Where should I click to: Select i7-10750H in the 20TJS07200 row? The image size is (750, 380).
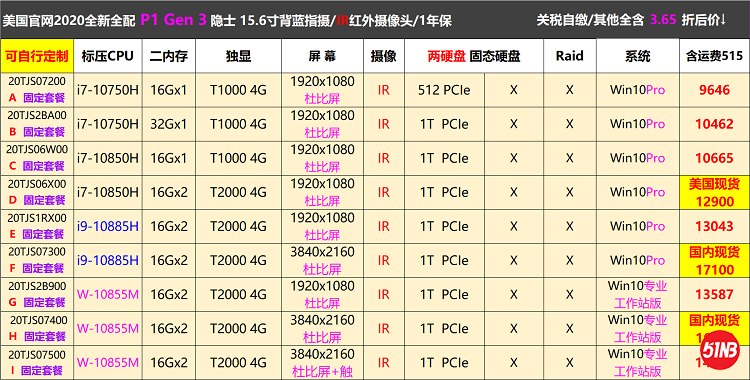tap(108, 90)
